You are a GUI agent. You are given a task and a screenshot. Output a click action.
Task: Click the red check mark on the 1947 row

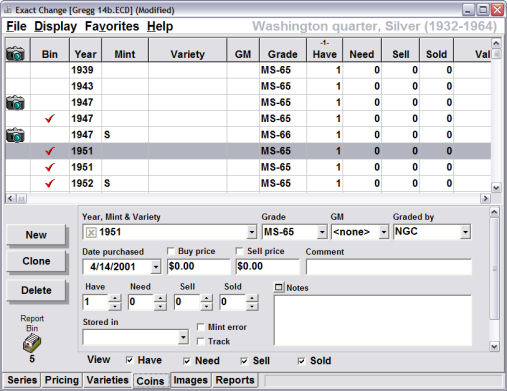(50, 118)
